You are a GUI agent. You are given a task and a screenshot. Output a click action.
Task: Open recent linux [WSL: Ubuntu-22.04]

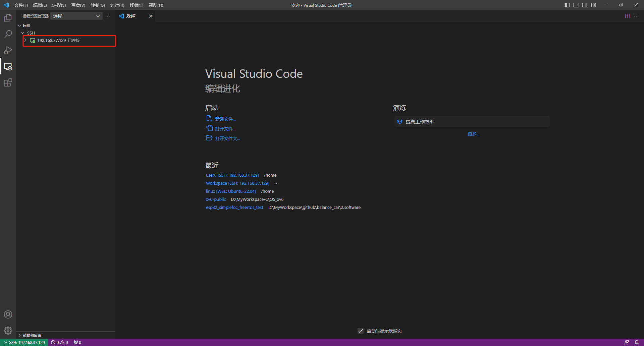[x=231, y=191]
